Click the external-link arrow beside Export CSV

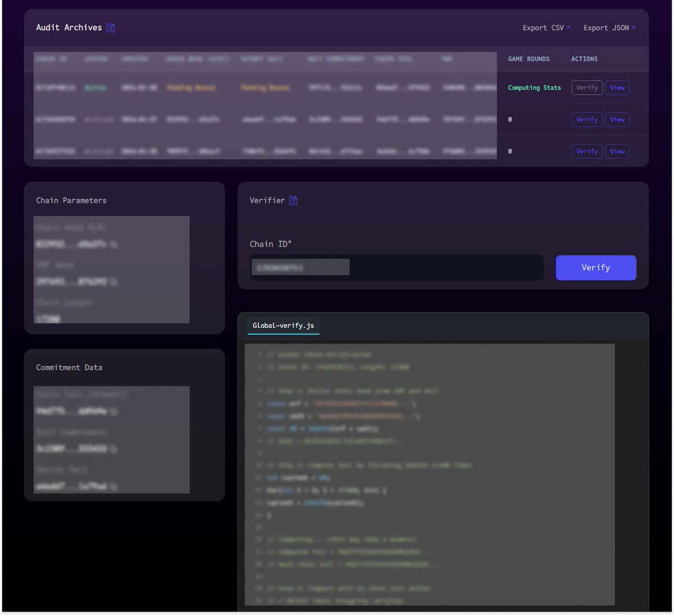tap(569, 27)
